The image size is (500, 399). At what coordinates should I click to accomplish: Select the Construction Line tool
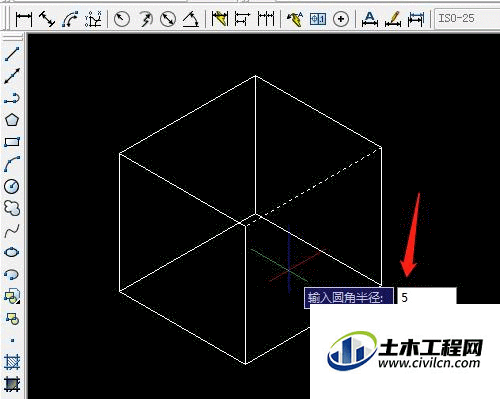pos(12,76)
